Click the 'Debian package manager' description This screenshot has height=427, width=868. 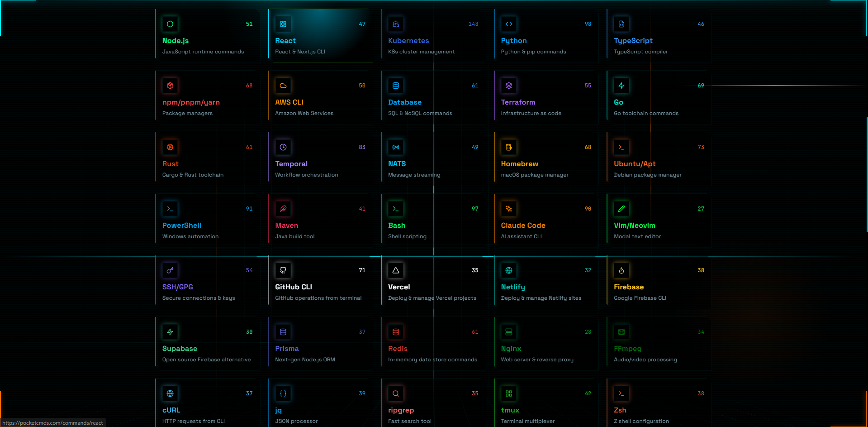click(x=648, y=175)
